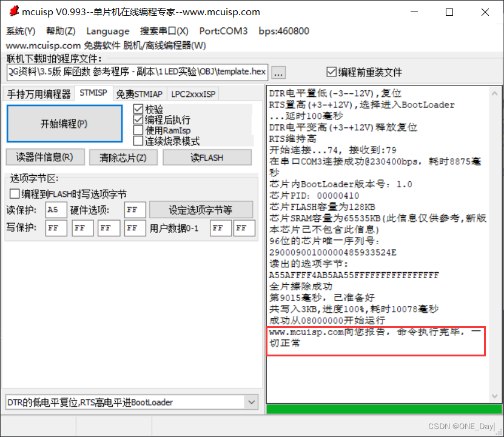The width and height of the screenshot is (504, 437).
Task: Click the first 用户数据0-1 FF field
Action: click(x=221, y=228)
